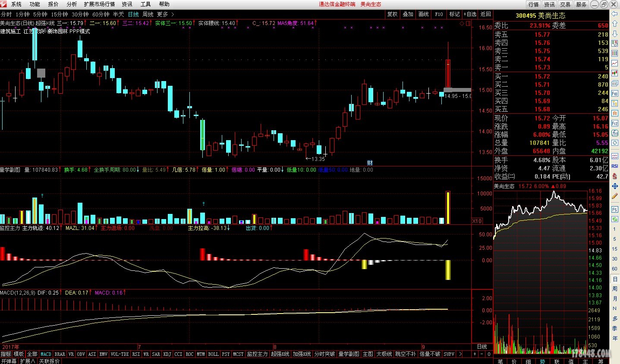Image resolution: width=620 pixels, height=364 pixels.
Task: Select the MACD indicator tab
Action: pos(46,354)
